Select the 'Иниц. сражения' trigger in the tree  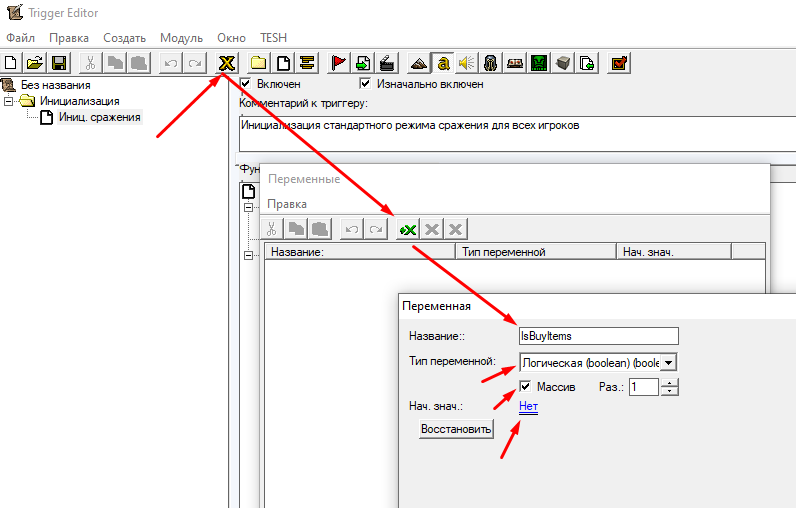[x=100, y=117]
